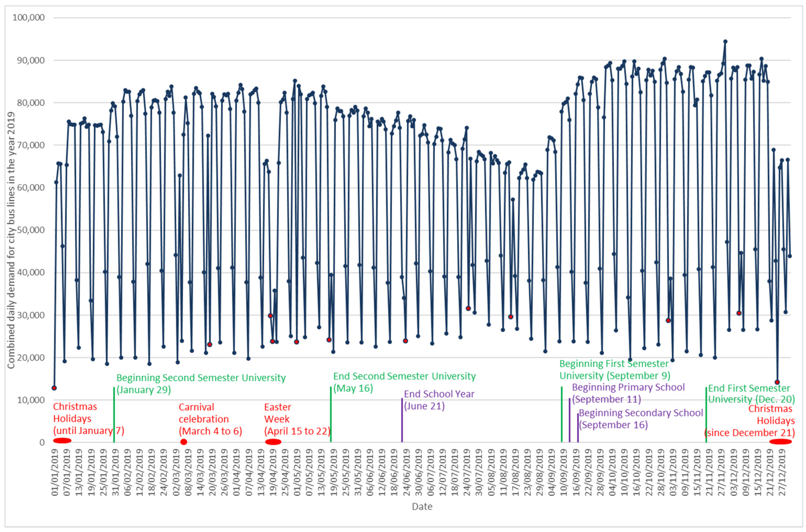
Task: Click the Carnival celebration red dot marker
Action: (x=184, y=442)
